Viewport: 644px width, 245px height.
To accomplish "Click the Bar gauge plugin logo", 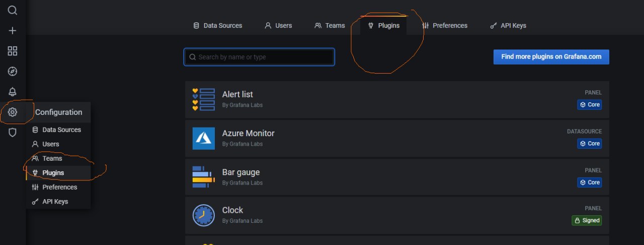I will (203, 177).
